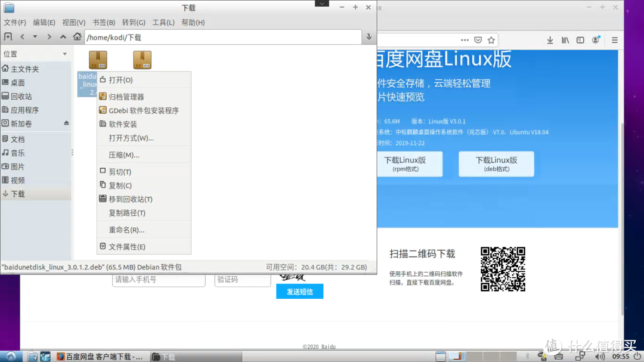Click the network icon in system tray

pyautogui.click(x=580, y=357)
